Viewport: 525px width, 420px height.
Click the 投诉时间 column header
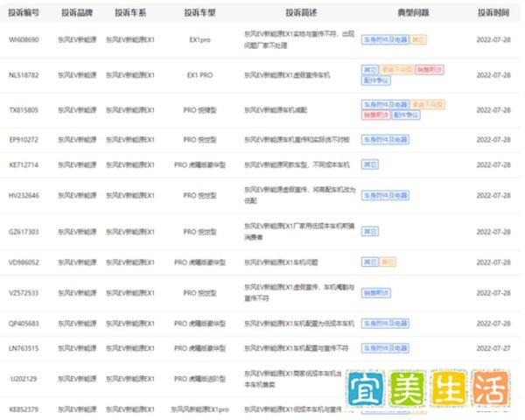coord(493,13)
